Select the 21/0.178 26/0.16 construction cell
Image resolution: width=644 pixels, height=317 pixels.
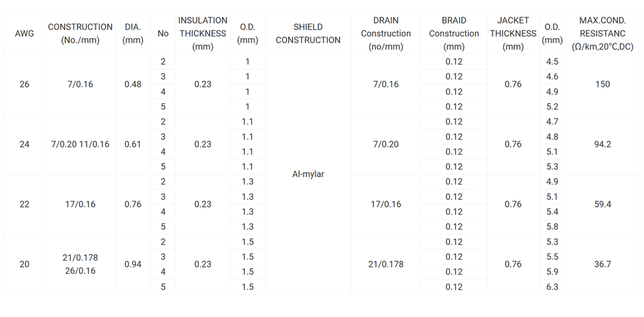(x=80, y=264)
